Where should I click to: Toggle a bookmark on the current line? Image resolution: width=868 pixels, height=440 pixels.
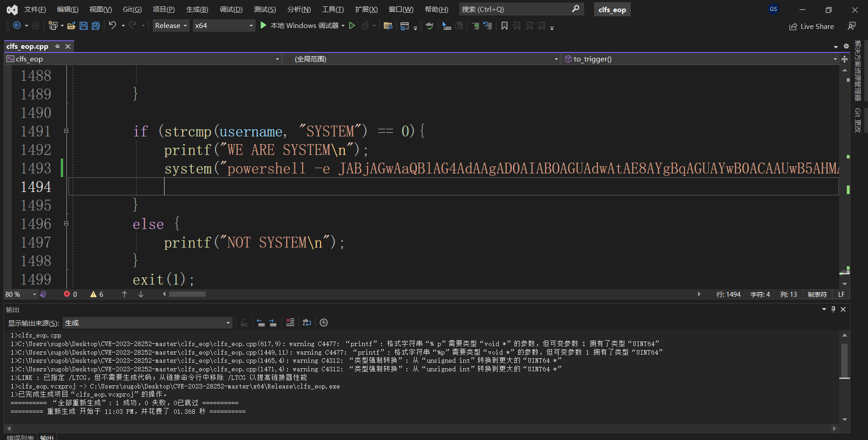pos(505,26)
